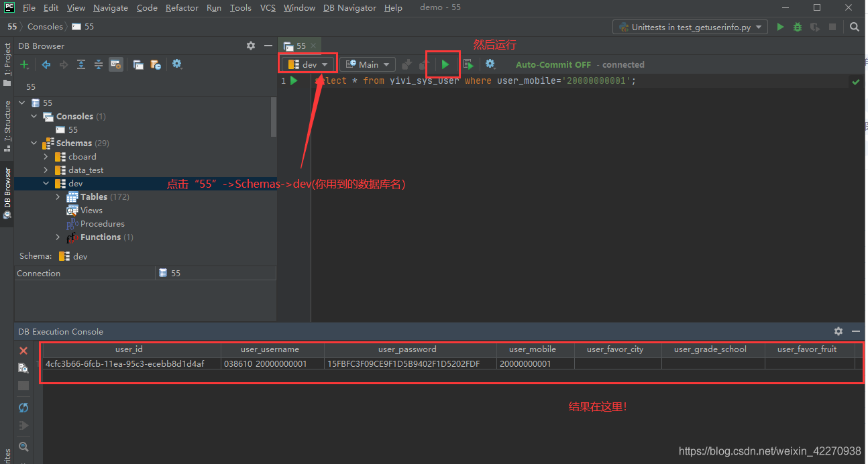
Task: Open the File menu
Action: [x=29, y=8]
